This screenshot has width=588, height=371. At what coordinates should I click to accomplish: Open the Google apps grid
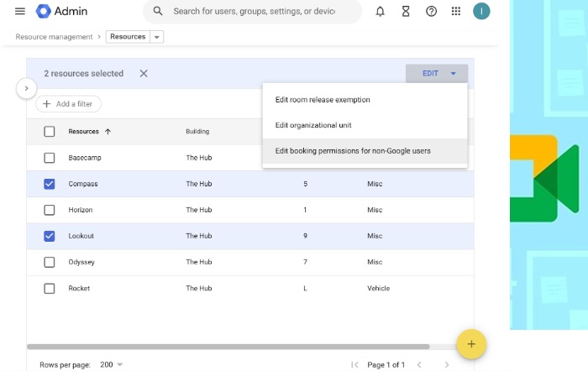[456, 11]
